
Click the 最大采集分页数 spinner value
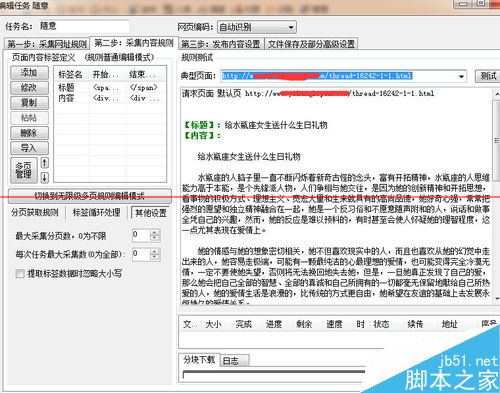[x=141, y=235]
